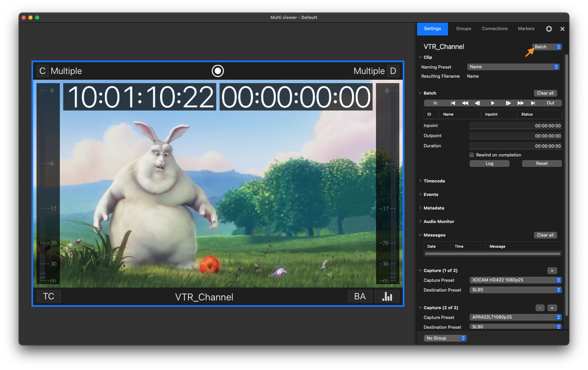Toggle the TC timecode button
Image resolution: width=588 pixels, height=370 pixels.
[49, 296]
